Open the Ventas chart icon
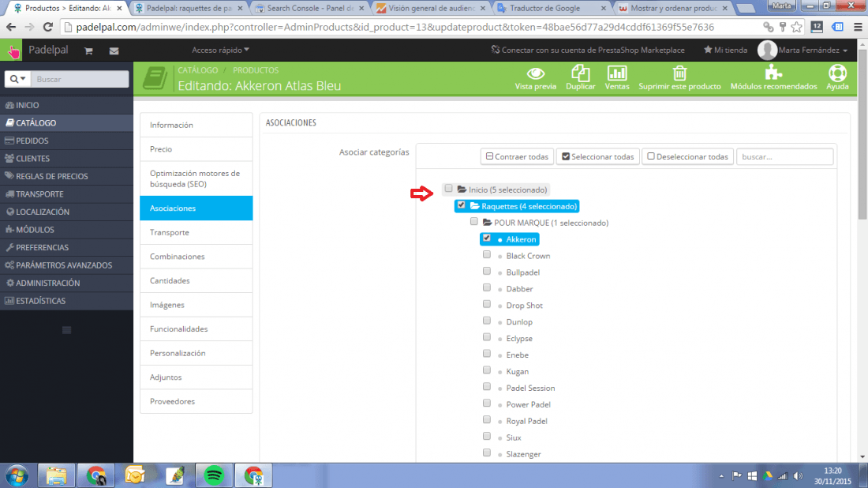This screenshot has width=868, height=488. (x=617, y=73)
